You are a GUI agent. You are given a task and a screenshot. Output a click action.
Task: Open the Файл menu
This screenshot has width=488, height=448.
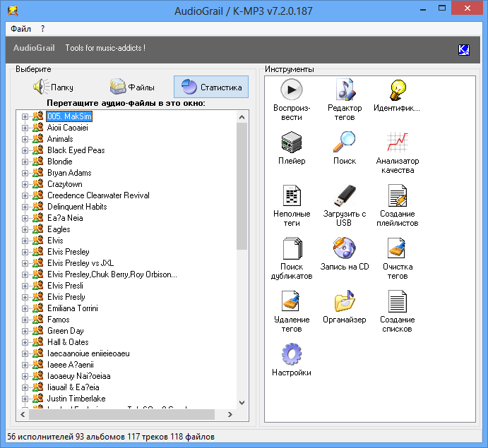(x=20, y=29)
